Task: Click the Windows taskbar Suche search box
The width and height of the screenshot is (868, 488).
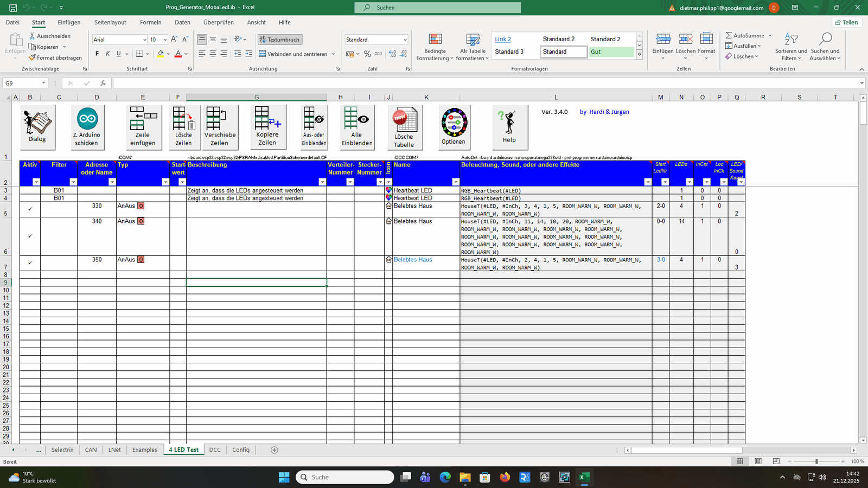Action: pos(345,477)
